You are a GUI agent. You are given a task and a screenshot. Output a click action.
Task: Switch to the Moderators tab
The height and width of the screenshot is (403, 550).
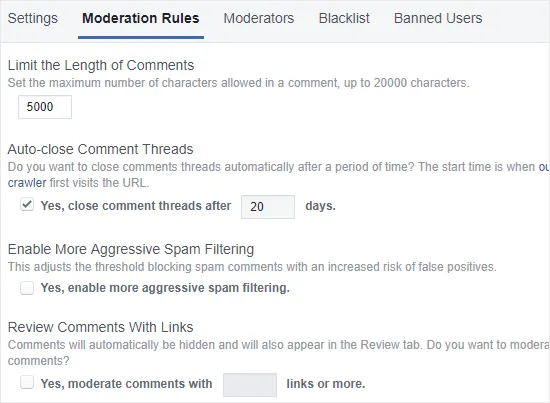pos(259,18)
